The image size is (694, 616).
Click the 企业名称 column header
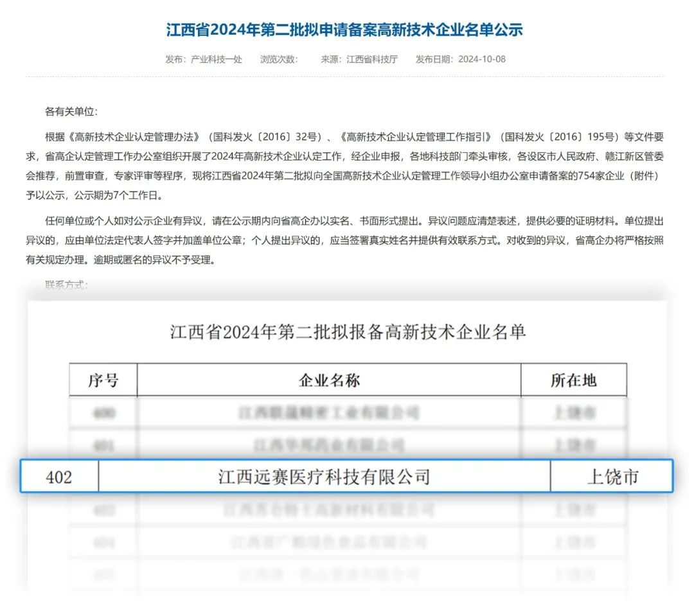[329, 380]
